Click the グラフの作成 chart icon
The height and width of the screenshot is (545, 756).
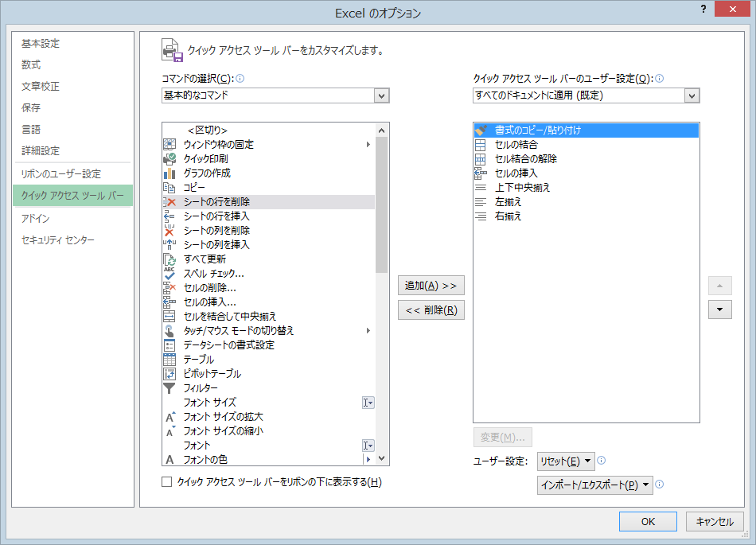(170, 173)
